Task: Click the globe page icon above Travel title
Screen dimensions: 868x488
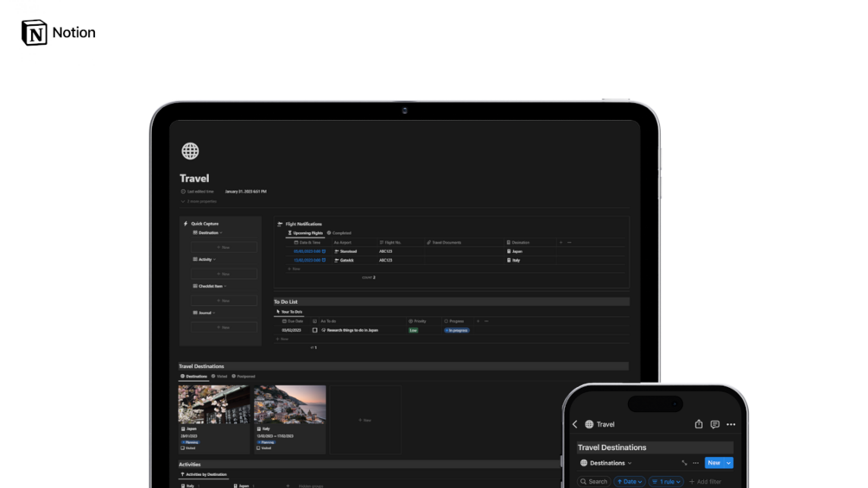Action: 190,151
